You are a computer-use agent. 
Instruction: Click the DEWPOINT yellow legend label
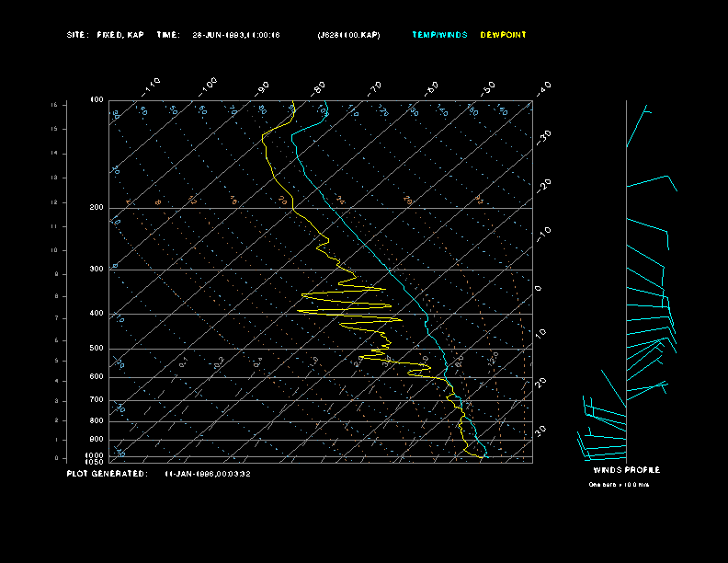(x=504, y=35)
